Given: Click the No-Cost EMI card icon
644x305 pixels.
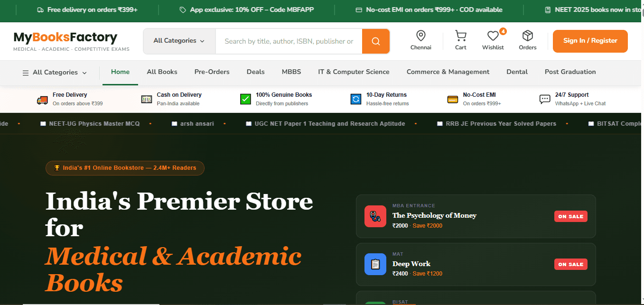Looking at the screenshot, I should click(452, 99).
